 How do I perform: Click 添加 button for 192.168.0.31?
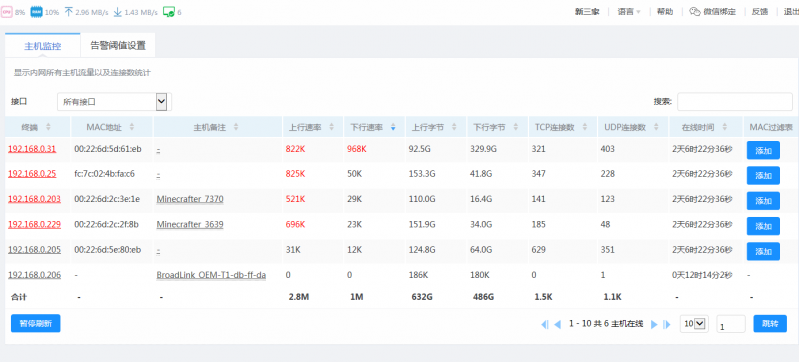[763, 150]
